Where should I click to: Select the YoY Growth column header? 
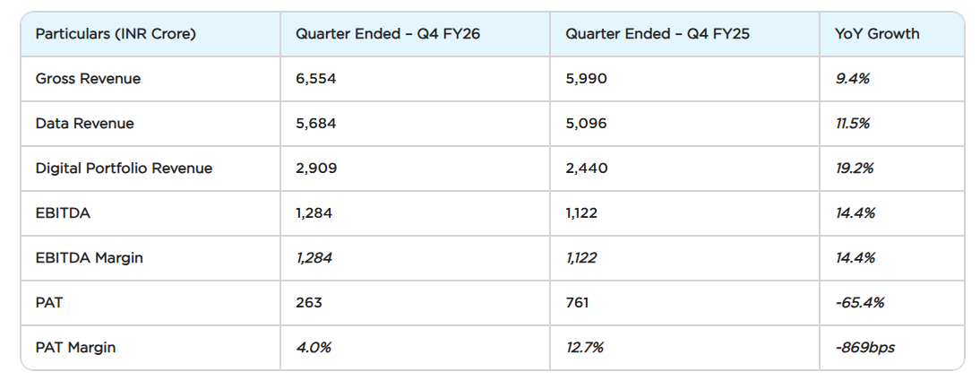point(877,34)
